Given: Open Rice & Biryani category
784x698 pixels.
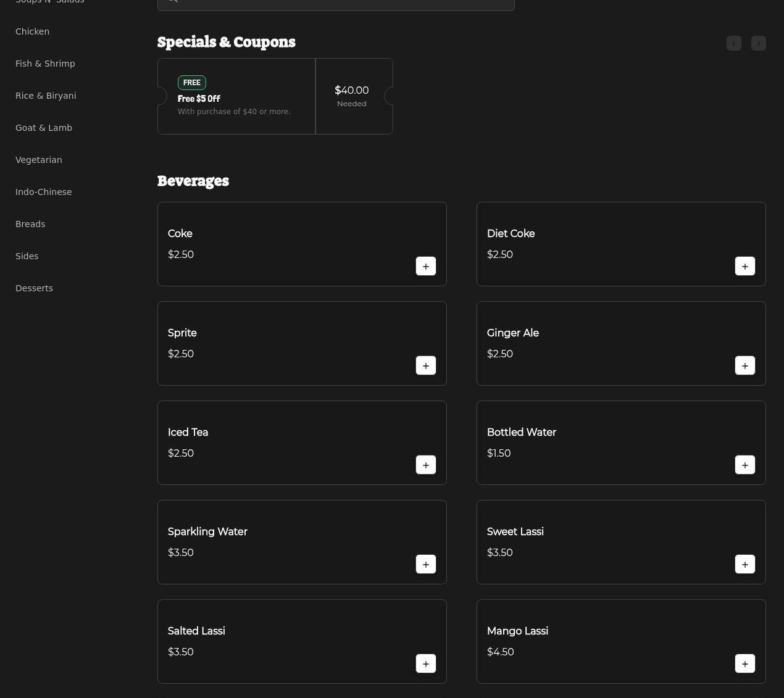Looking at the screenshot, I should click(46, 96).
